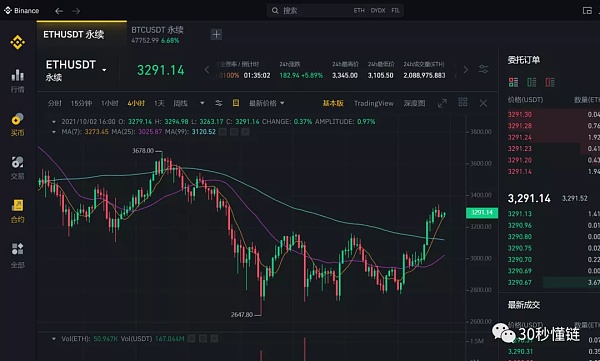Show only bids in order book
Image resolution: width=600 pixels, height=361 pixels.
coord(532,82)
